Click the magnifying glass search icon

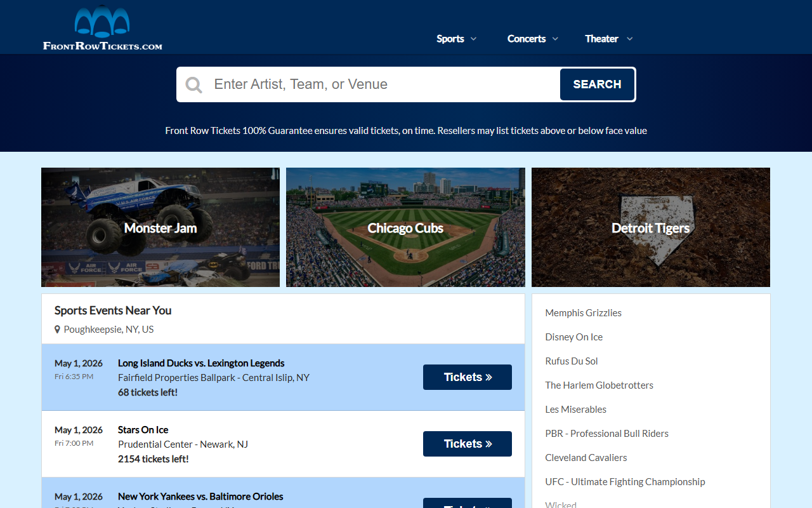pyautogui.click(x=194, y=85)
